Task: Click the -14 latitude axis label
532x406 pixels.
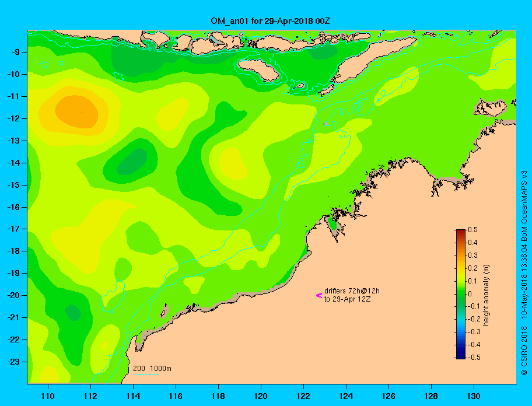Action: [13, 163]
